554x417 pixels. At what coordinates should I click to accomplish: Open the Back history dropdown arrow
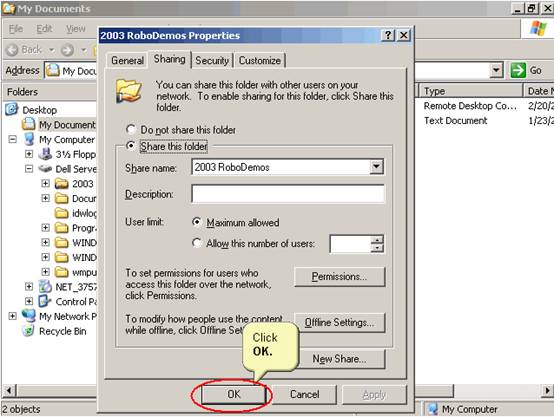point(52,50)
